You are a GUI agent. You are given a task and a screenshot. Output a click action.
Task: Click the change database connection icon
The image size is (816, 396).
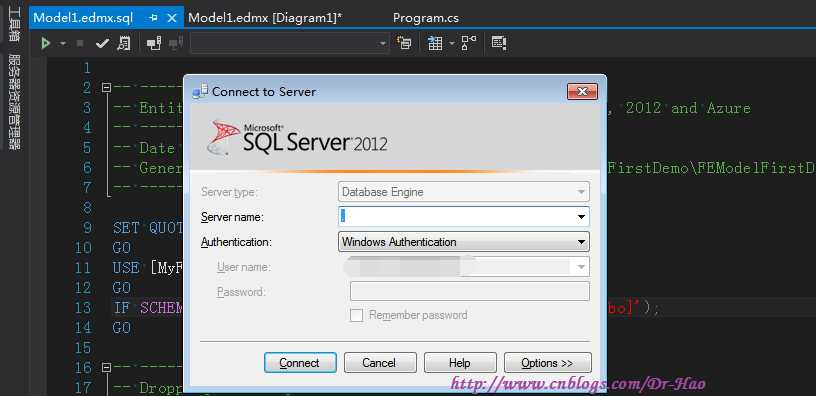pos(404,43)
